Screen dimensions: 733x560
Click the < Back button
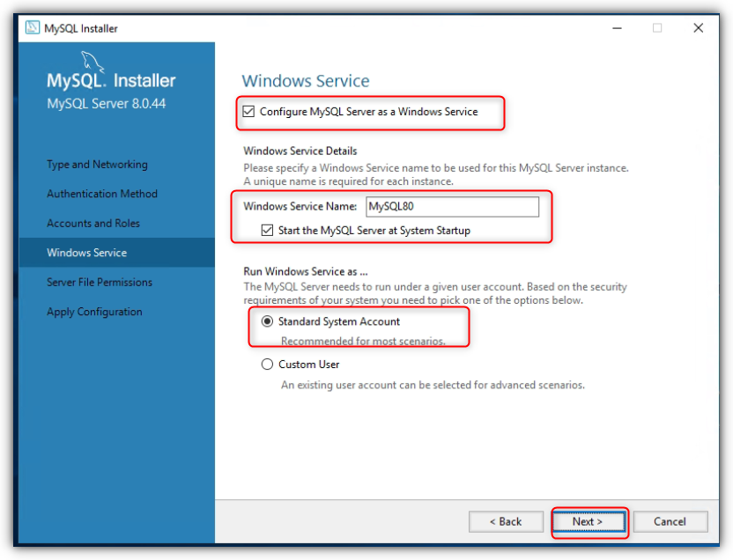coord(506,522)
